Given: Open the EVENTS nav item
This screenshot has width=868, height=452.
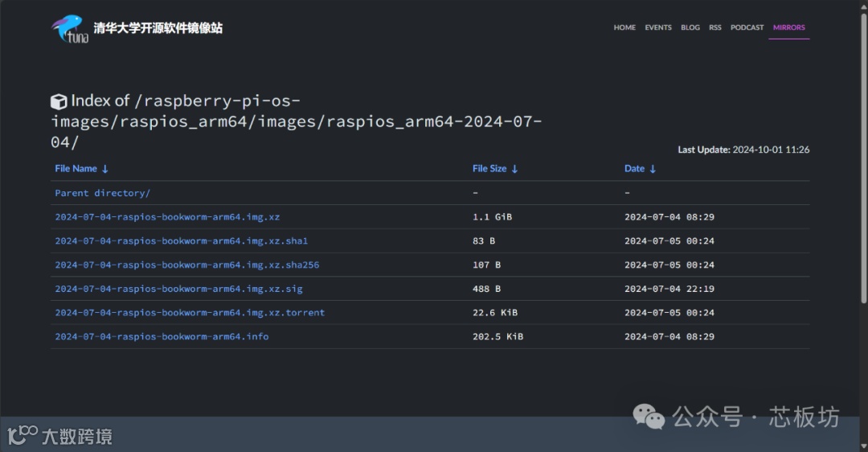Looking at the screenshot, I should coord(658,27).
